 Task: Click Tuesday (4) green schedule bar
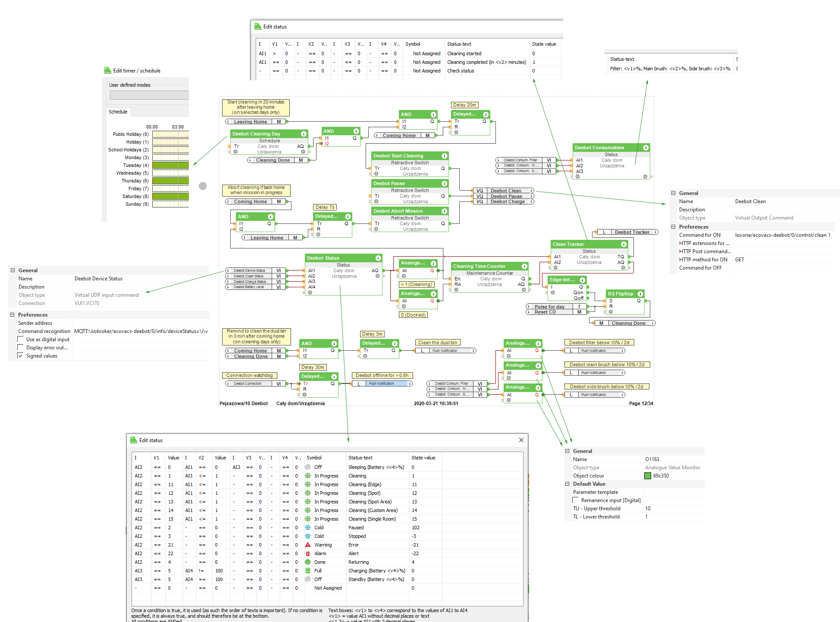[x=170, y=165]
